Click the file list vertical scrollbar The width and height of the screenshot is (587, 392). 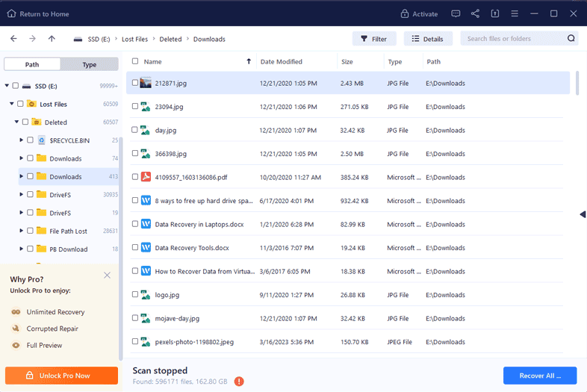577,83
